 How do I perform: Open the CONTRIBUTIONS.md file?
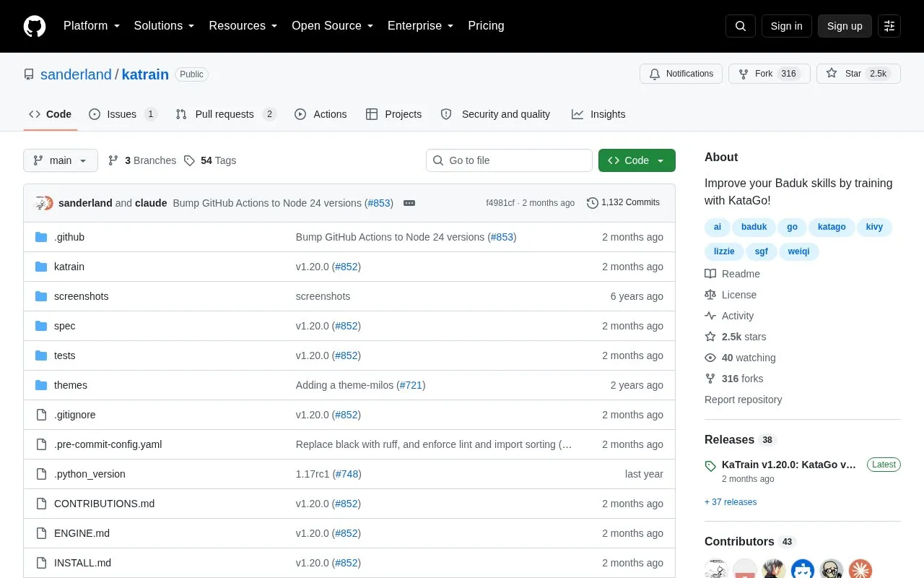(104, 504)
